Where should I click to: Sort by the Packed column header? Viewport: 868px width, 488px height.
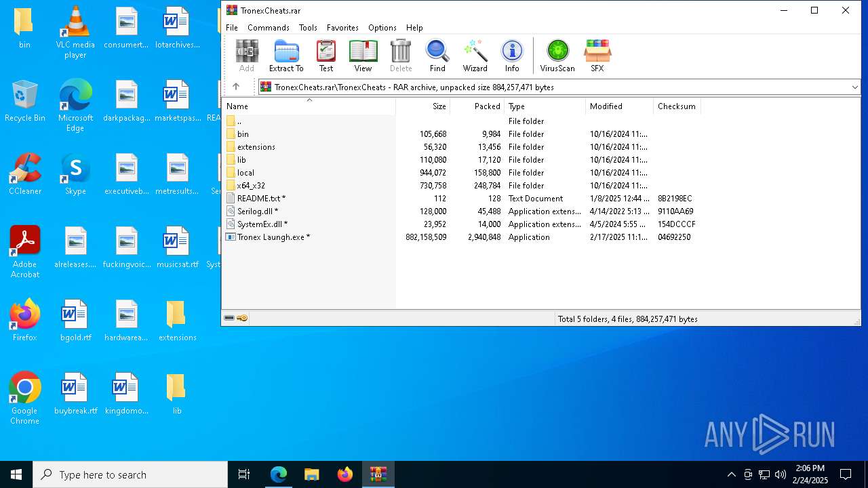[477, 106]
